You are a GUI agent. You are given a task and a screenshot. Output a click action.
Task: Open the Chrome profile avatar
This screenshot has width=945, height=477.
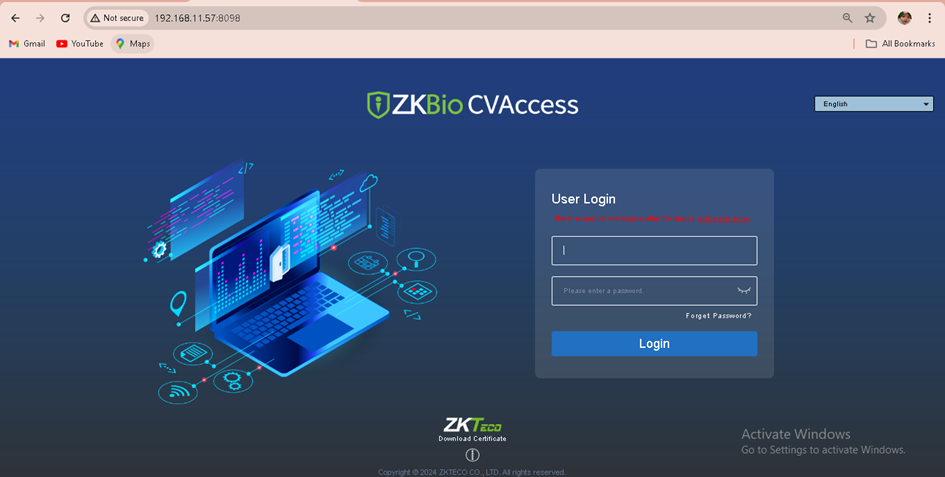pos(905,18)
